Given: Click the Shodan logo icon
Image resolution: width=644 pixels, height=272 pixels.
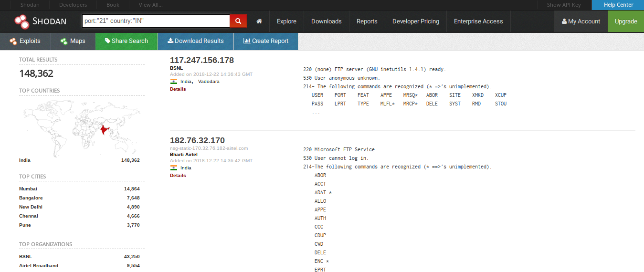Looking at the screenshot, I should [22, 21].
